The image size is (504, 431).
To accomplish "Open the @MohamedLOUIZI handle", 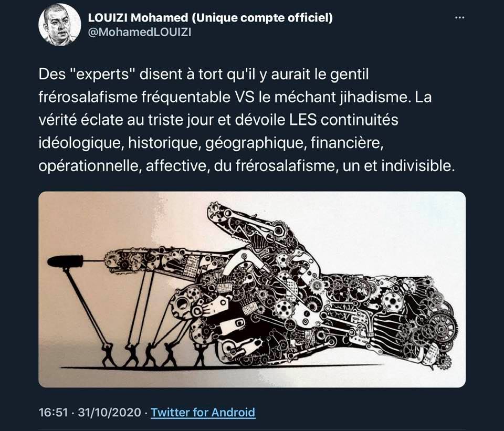I will click(x=140, y=33).
